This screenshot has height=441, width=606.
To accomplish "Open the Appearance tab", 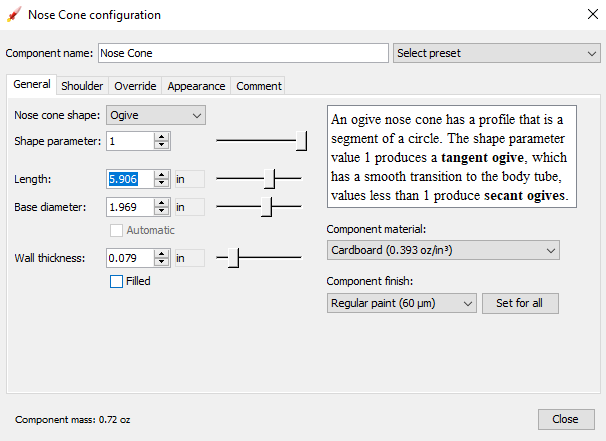I will point(196,86).
